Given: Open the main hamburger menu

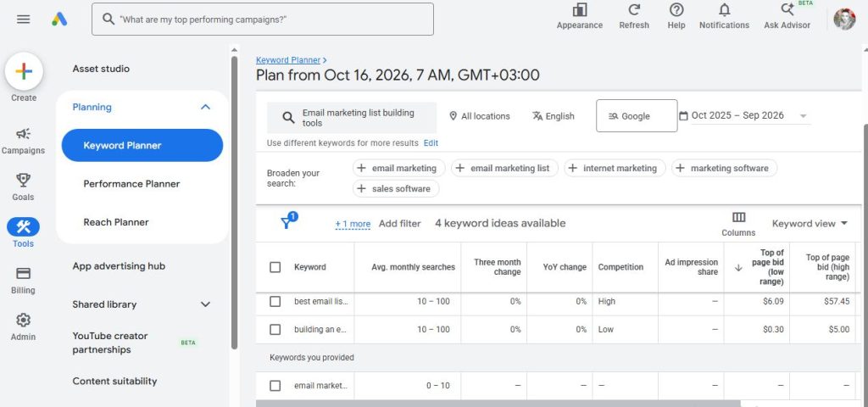Looking at the screenshot, I should [x=23, y=20].
